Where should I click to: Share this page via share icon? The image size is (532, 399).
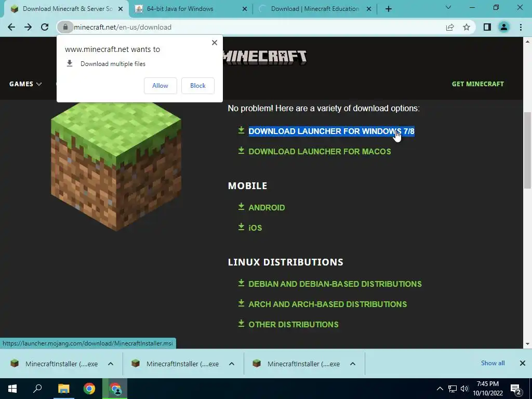coord(450,27)
